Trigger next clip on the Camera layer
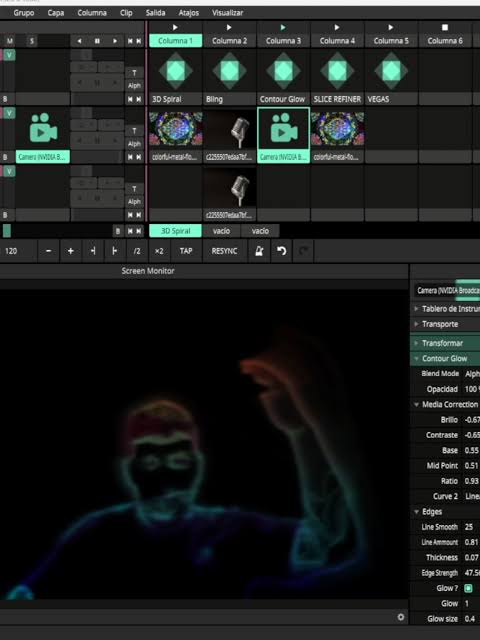Image resolution: width=480 pixels, height=640 pixels. pyautogui.click(x=139, y=157)
